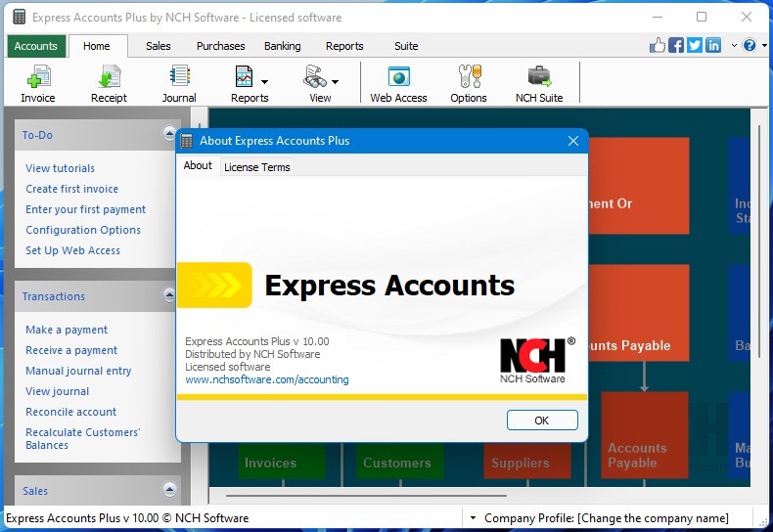Close the About Express Accounts Plus dialog
The height and width of the screenshot is (532, 773).
click(x=572, y=142)
